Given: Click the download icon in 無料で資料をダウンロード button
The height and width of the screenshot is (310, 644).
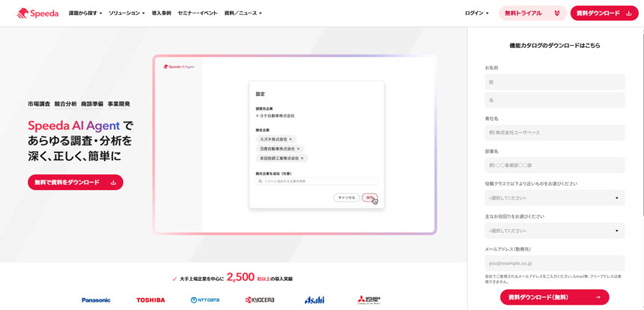Looking at the screenshot, I should click(x=113, y=182).
